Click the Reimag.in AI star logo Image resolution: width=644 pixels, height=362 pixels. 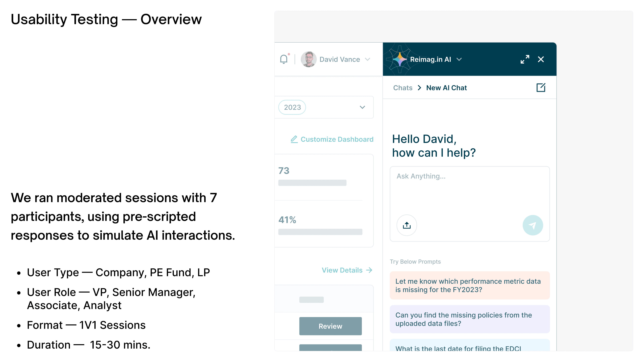(399, 59)
